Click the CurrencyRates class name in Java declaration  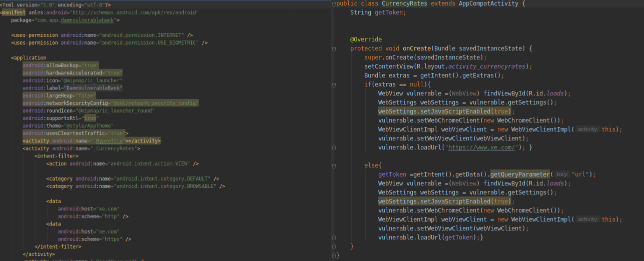click(404, 3)
